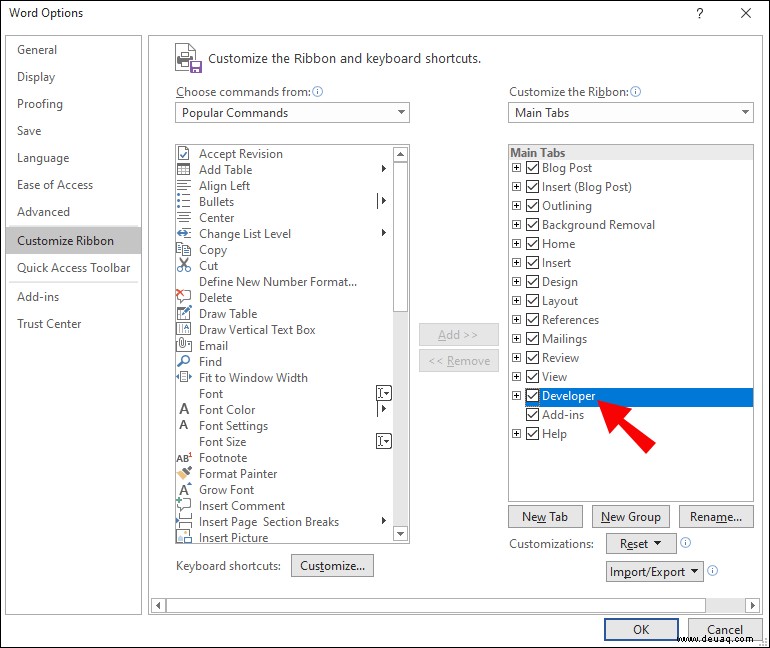Expand the Developer tab node
This screenshot has width=770, height=648.
click(516, 396)
